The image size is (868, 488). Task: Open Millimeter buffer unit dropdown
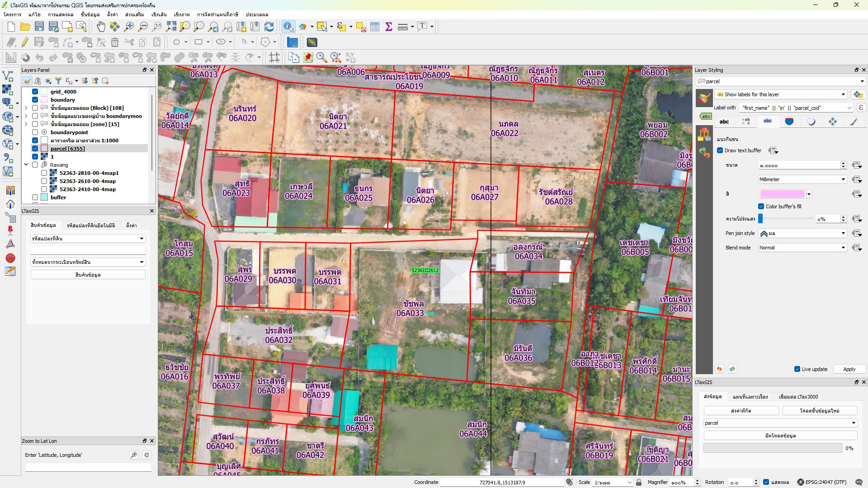click(x=802, y=179)
